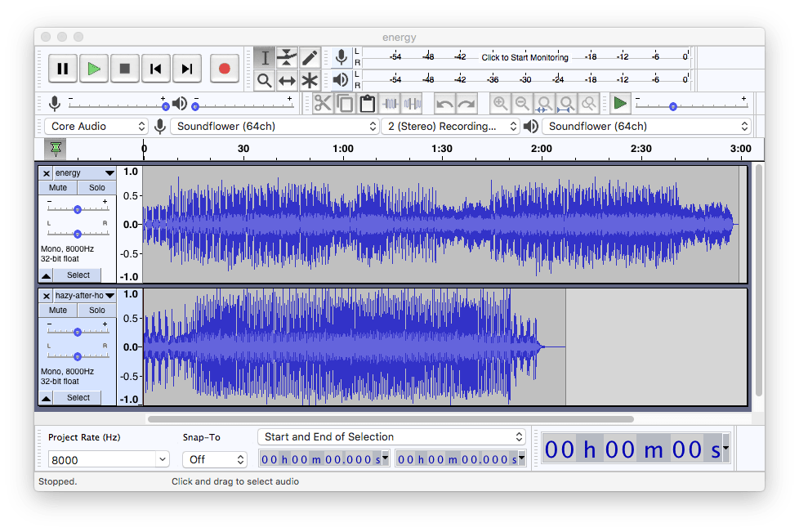Click Click to Start Monitoring meter
This screenshot has width=799, height=532.
[524, 57]
